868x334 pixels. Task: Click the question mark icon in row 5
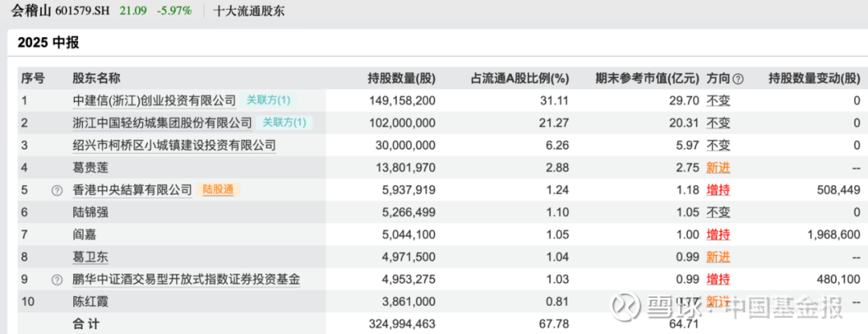56,191
